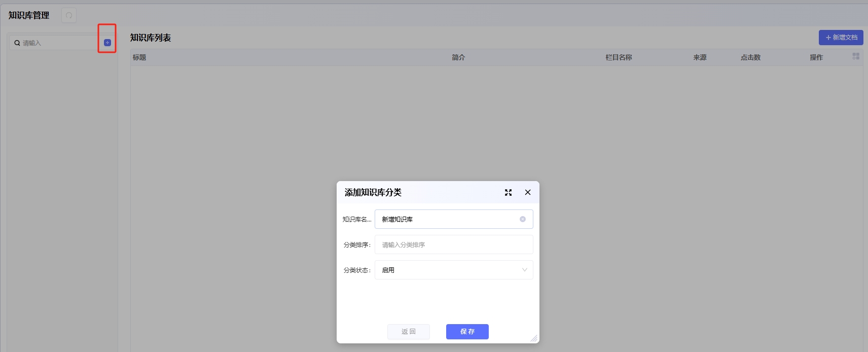Click the refresh icon beside 知识库管理

coord(69,15)
